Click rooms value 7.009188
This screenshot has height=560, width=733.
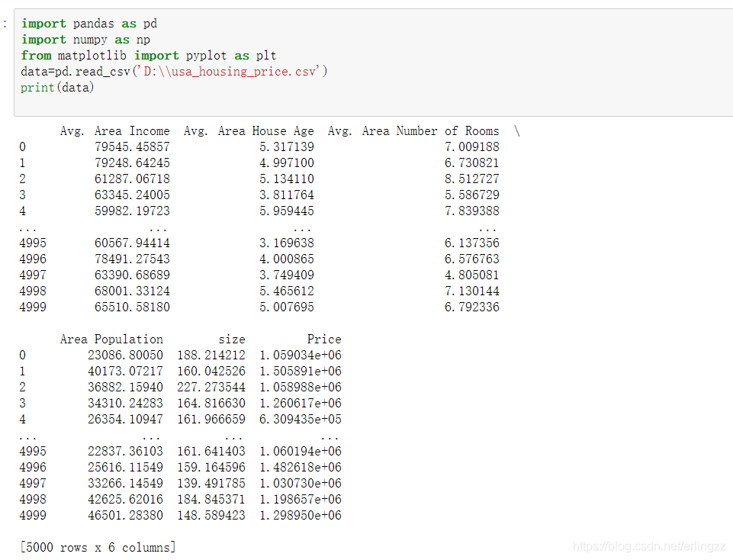click(x=471, y=146)
